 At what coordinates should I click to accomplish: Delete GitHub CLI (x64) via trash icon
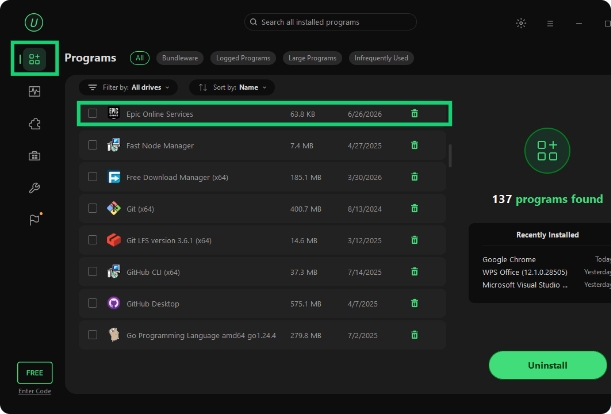(414, 271)
